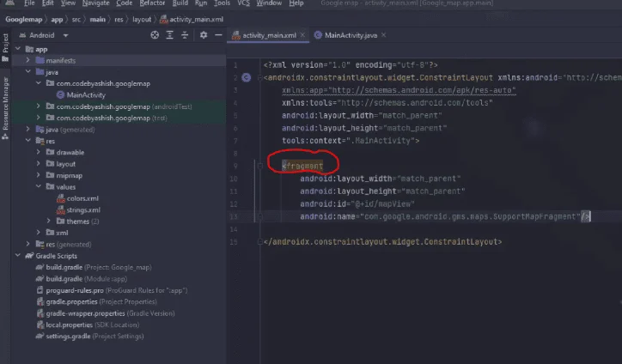The height and width of the screenshot is (364, 622).
Task: Expand the androidTest package
Action: tap(39, 106)
